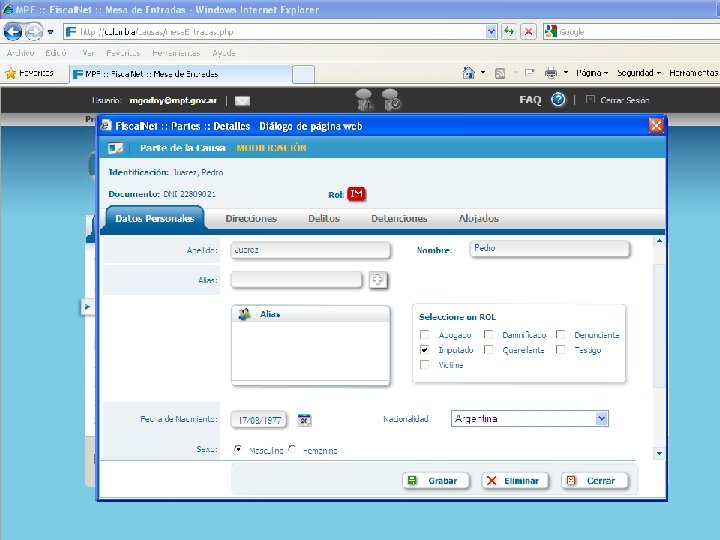Open address bar history dropdown arrow

491,32
